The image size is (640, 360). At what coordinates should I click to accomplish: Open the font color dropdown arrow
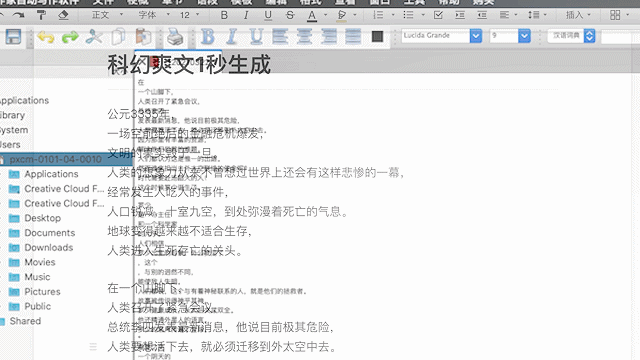[325, 15]
